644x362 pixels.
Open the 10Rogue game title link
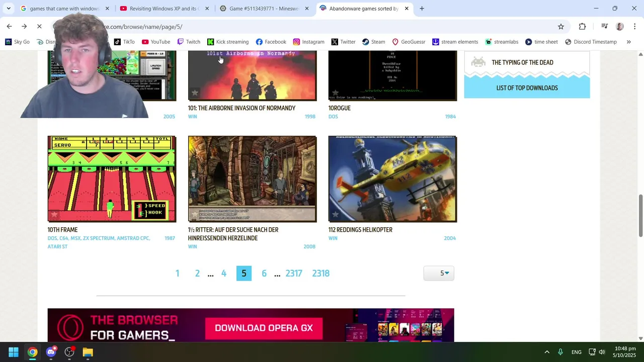pyautogui.click(x=340, y=108)
